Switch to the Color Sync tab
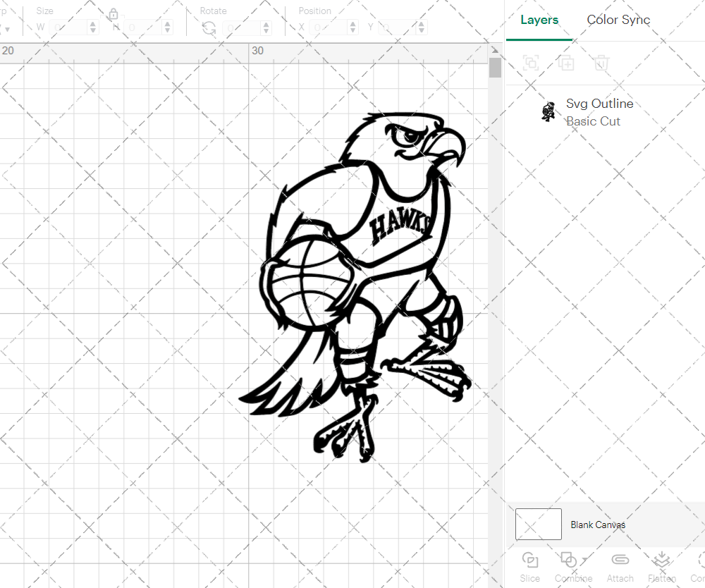This screenshot has height=588, width=705. click(618, 20)
